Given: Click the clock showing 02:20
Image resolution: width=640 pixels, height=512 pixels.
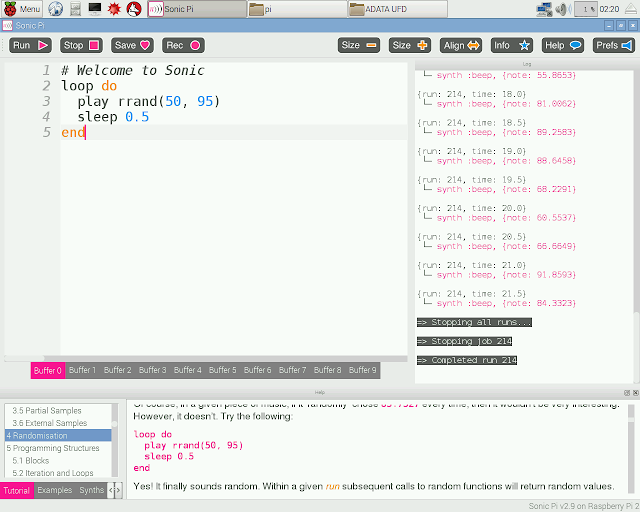Looking at the screenshot, I should pyautogui.click(x=609, y=9).
